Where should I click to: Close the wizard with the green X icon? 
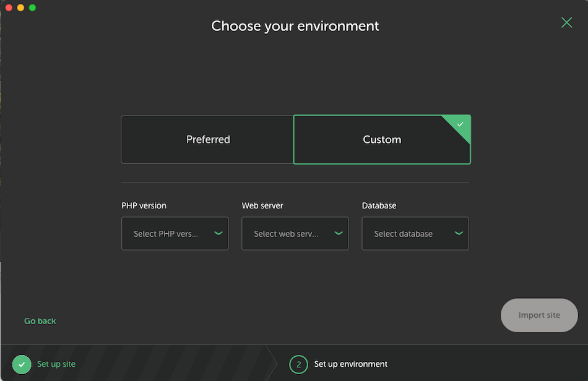point(566,23)
